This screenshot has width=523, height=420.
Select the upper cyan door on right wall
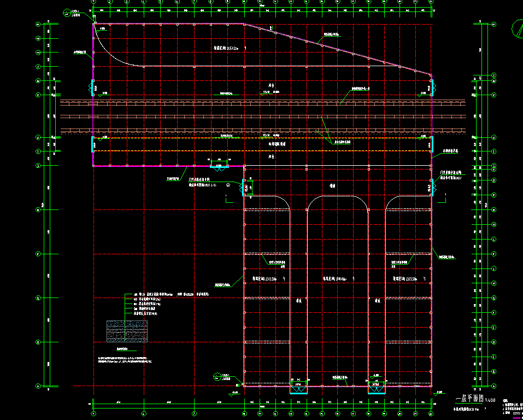click(x=432, y=87)
